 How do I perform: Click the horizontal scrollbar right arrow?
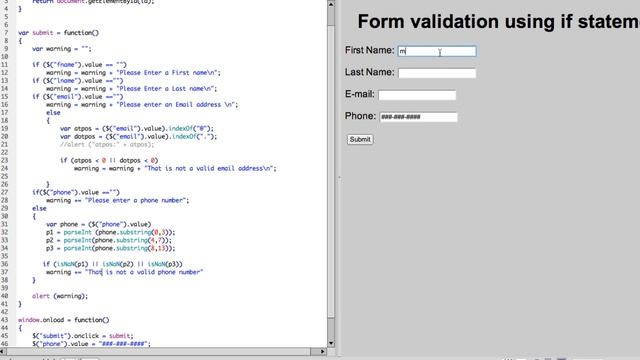coord(322,351)
